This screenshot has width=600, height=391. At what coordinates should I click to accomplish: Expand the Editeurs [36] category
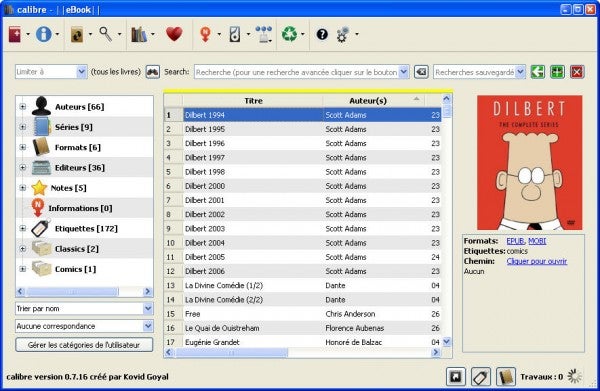[23, 168]
